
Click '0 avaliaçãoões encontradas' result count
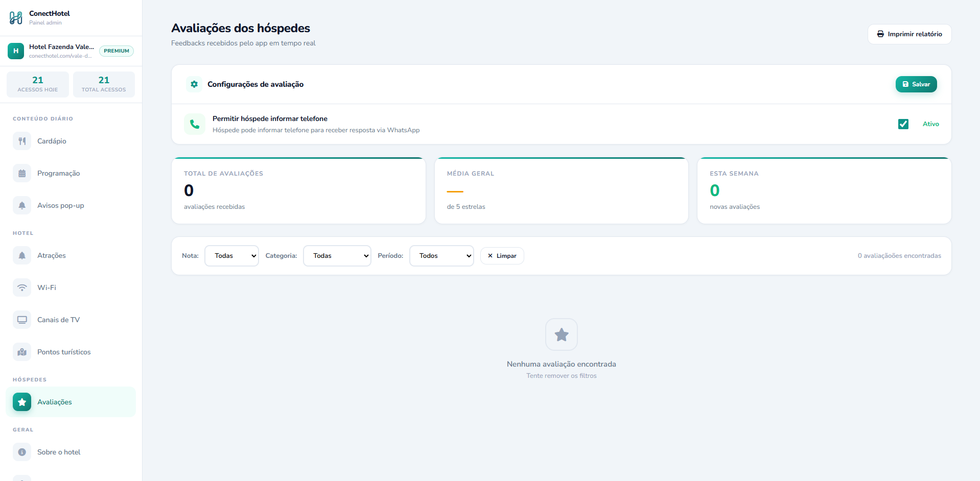899,256
